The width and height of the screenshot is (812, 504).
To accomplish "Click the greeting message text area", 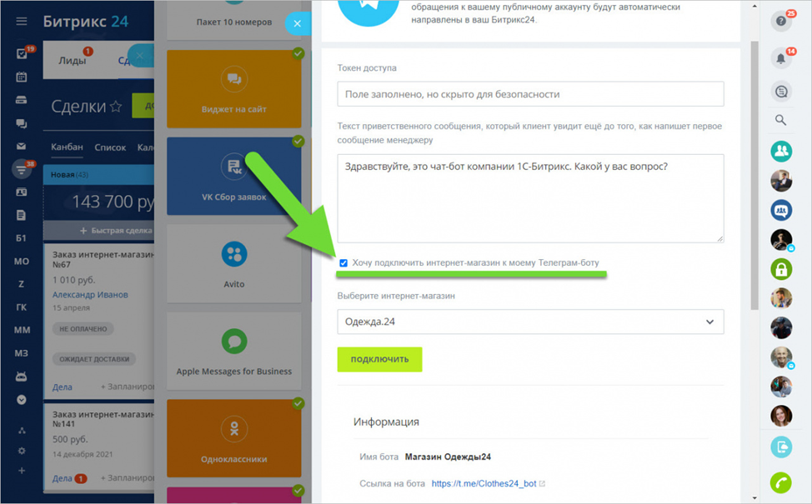I will tap(530, 198).
